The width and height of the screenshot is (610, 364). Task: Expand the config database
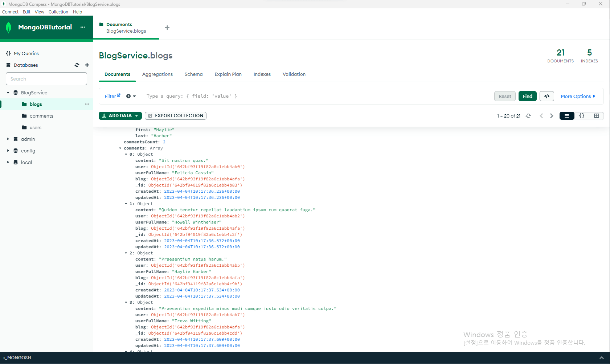8,151
